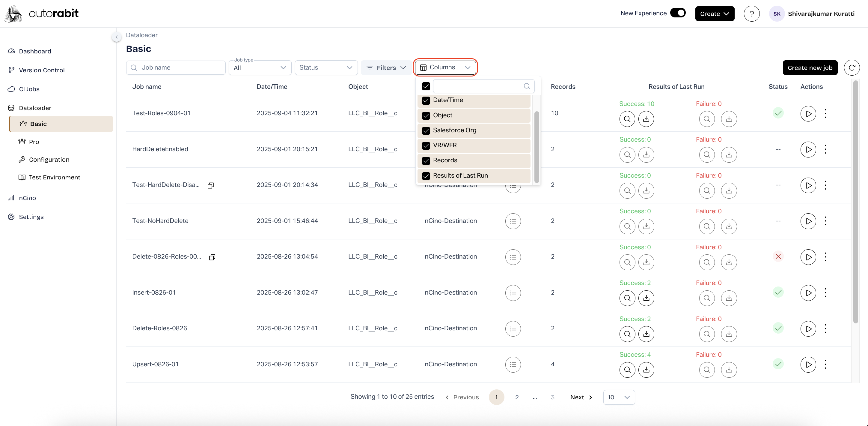This screenshot has width=868, height=426.
Task: Open the page size dropdown
Action: [619, 397]
